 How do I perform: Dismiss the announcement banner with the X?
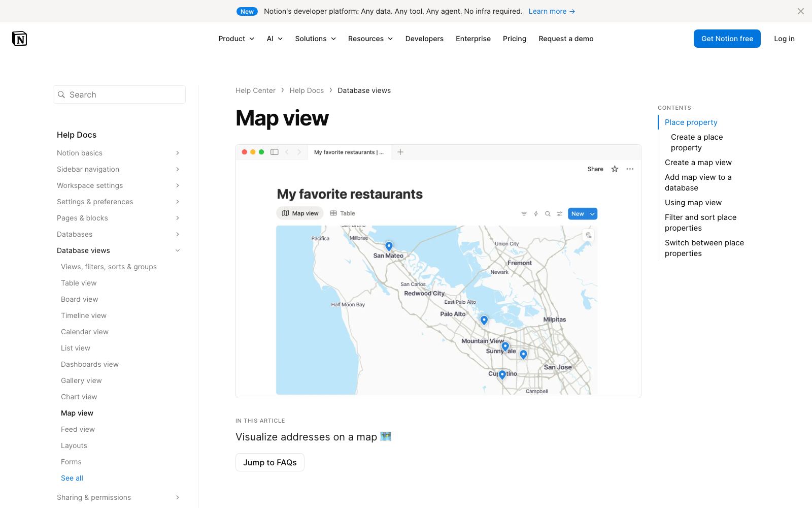tap(800, 11)
